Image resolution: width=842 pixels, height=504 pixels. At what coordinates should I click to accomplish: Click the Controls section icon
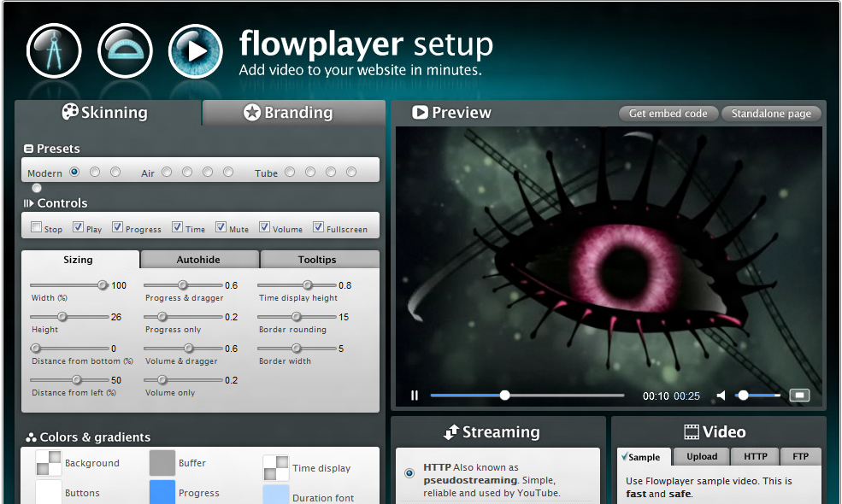pyautogui.click(x=28, y=203)
